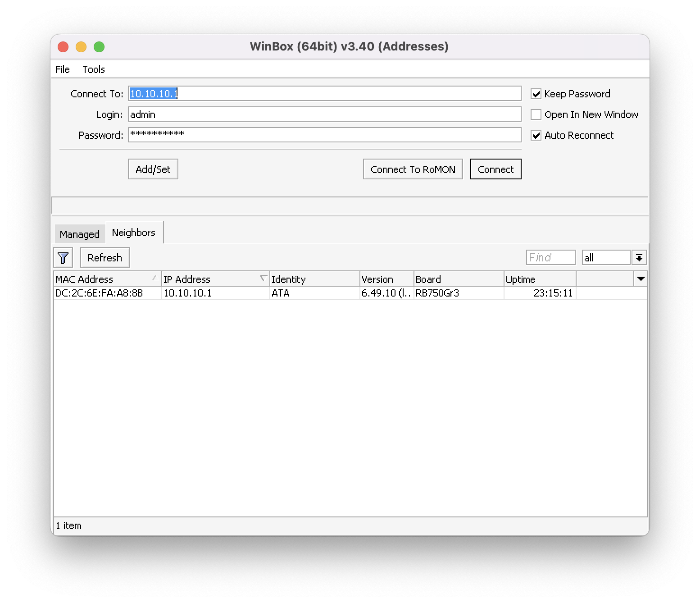Switch to the Managed tab
The image size is (700, 603).
point(80,234)
